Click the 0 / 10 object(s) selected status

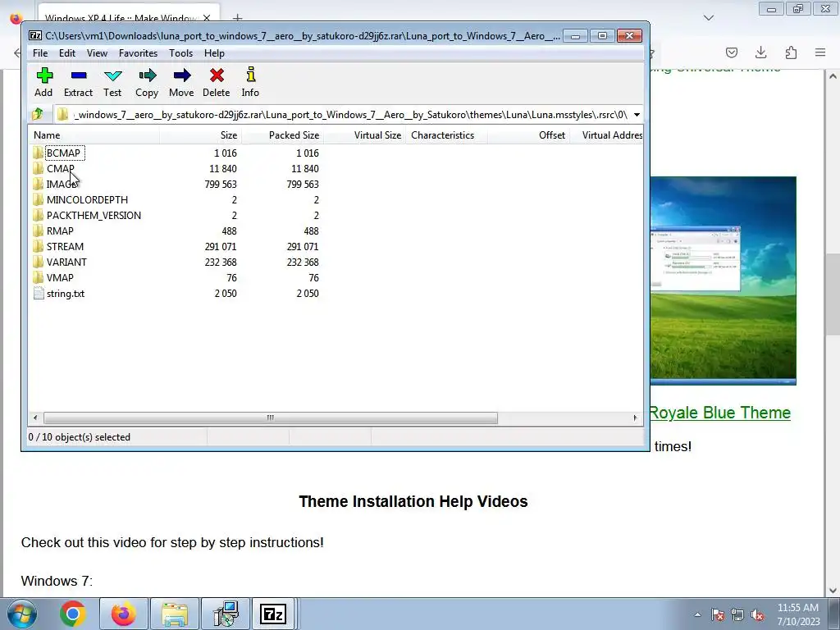(x=80, y=437)
